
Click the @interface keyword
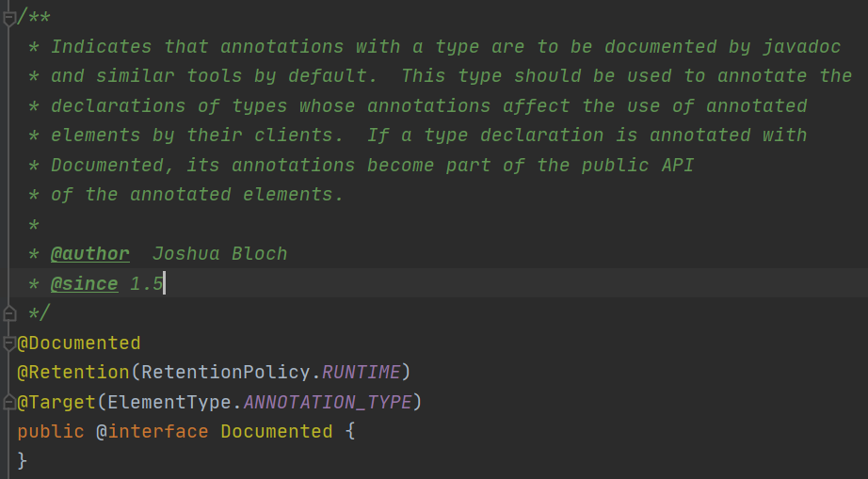152,432
